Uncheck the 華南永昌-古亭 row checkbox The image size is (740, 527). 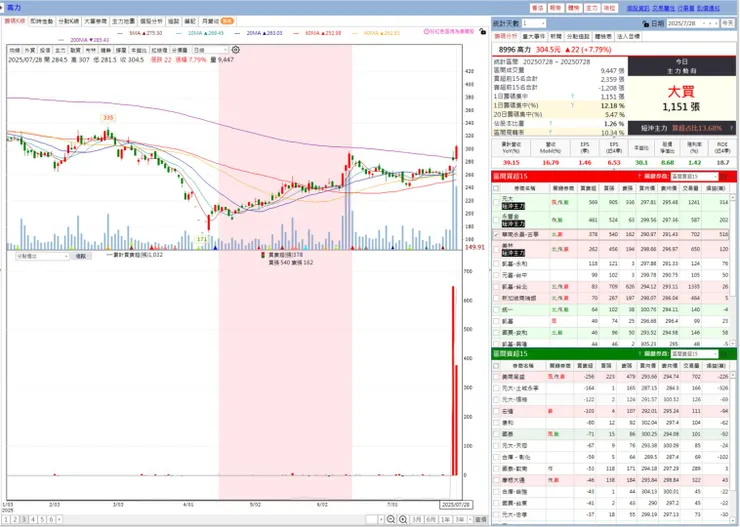[496, 234]
